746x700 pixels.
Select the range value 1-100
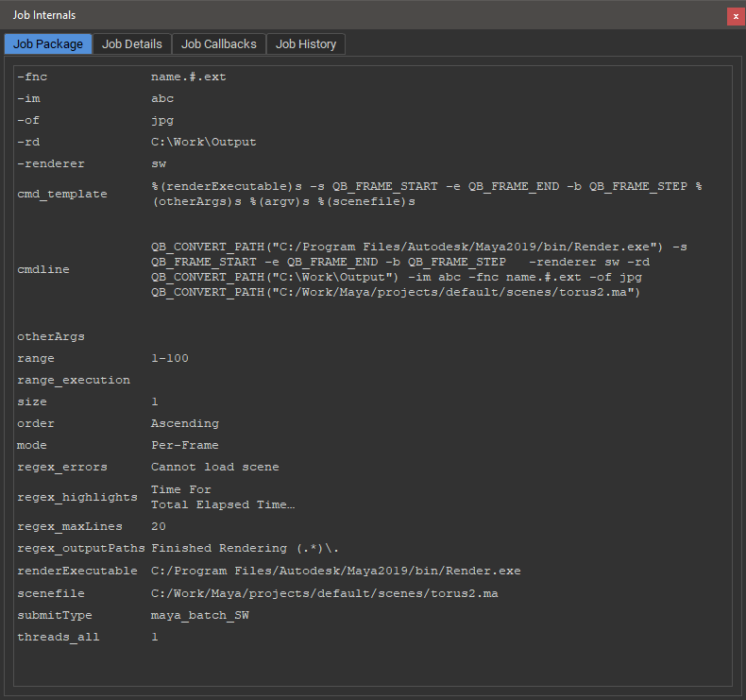170,358
